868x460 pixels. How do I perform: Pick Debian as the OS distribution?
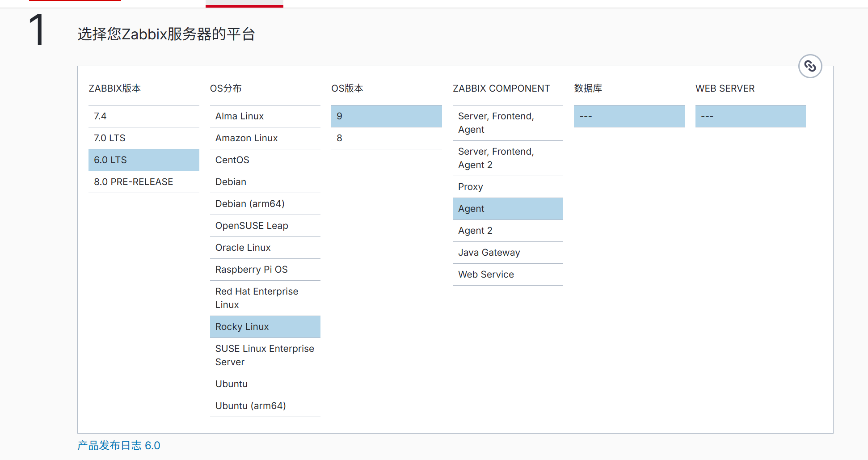[265, 182]
